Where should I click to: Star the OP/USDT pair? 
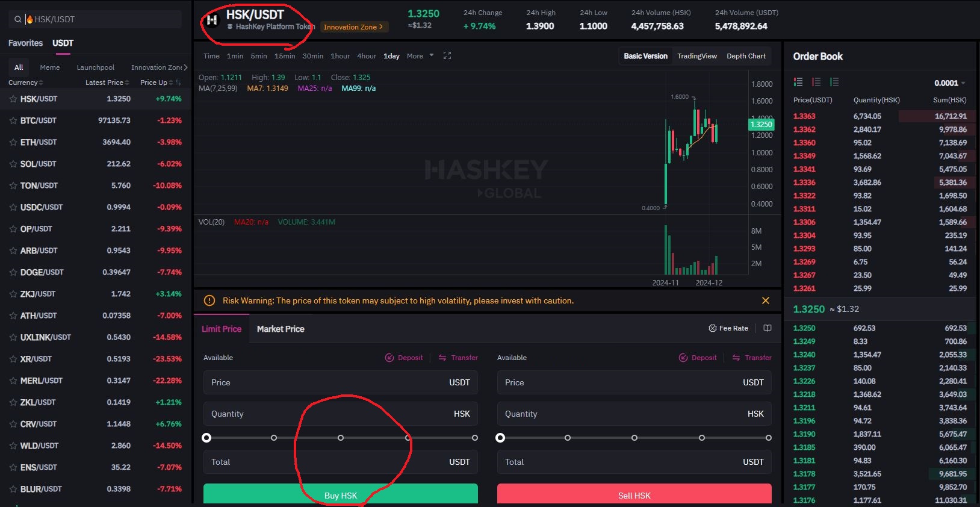[x=13, y=229]
